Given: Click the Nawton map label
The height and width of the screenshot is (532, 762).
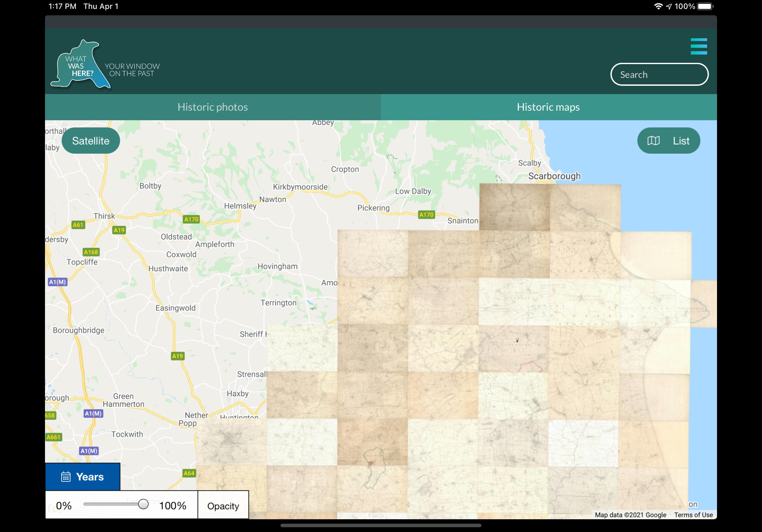Looking at the screenshot, I should click(x=273, y=200).
